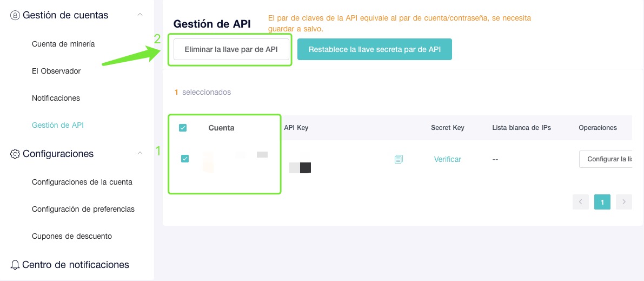The image size is (644, 281).
Task: Select Gestión de API in sidebar
Action: (x=58, y=126)
